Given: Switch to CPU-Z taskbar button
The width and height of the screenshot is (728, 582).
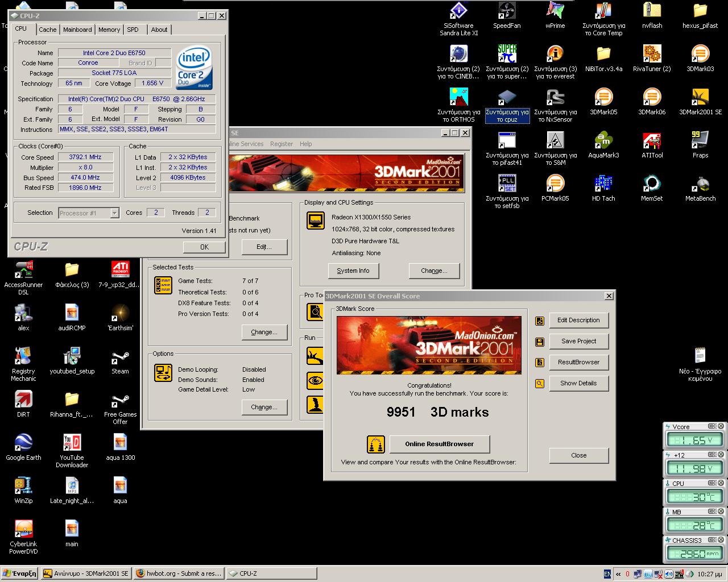Looking at the screenshot, I should (271, 573).
